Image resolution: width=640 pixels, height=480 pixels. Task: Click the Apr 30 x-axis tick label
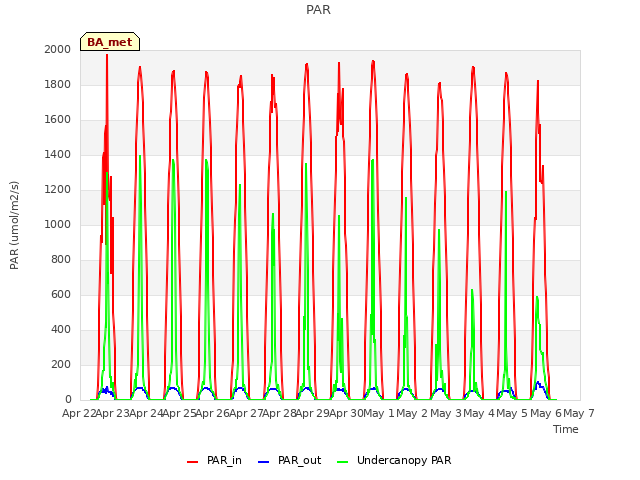click(346, 413)
